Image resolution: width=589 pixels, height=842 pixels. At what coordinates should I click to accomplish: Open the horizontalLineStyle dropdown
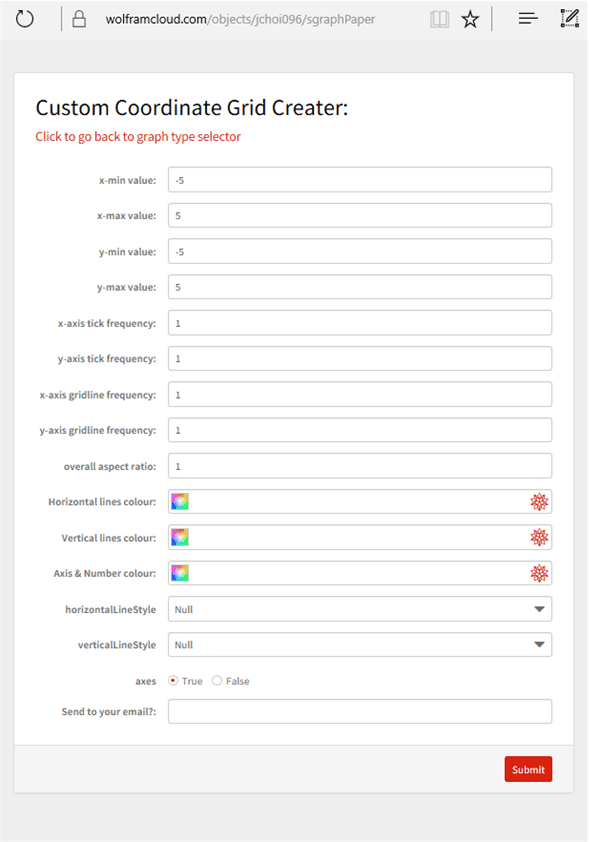coord(360,609)
